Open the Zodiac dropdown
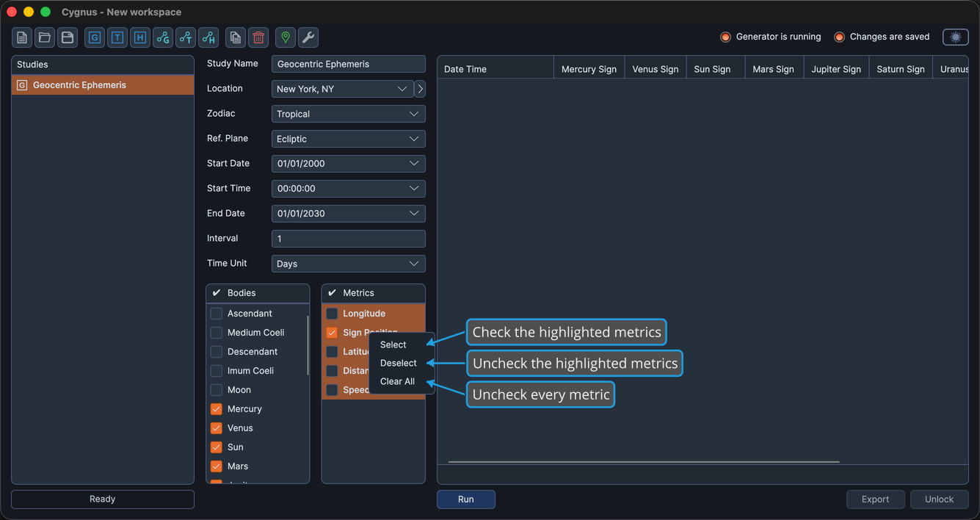980x520 pixels. pos(349,114)
